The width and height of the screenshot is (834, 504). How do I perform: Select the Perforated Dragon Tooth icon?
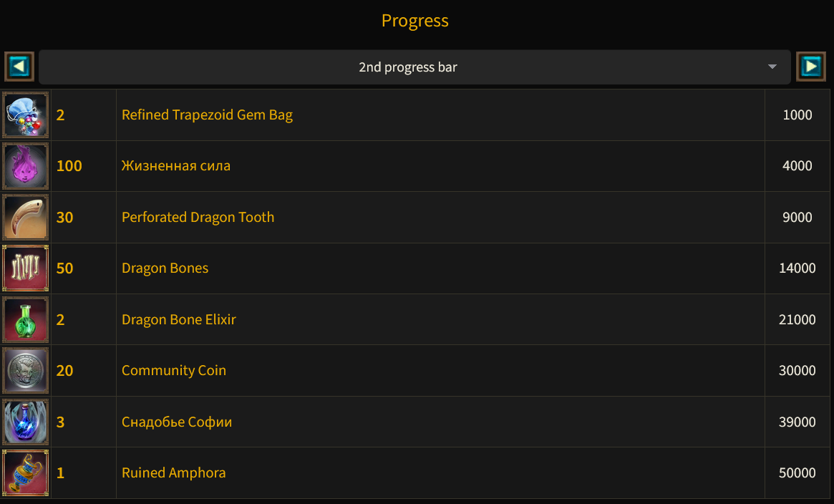coord(26,217)
